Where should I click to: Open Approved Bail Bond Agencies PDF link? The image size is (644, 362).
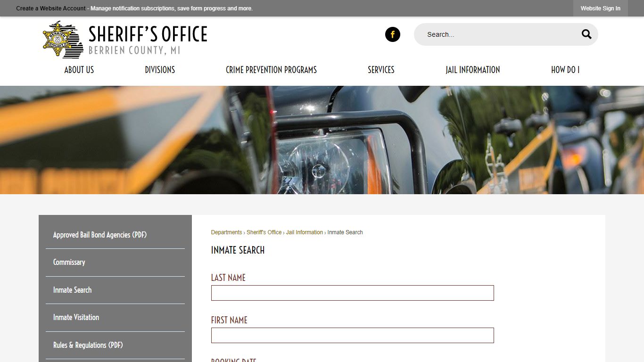pos(99,235)
